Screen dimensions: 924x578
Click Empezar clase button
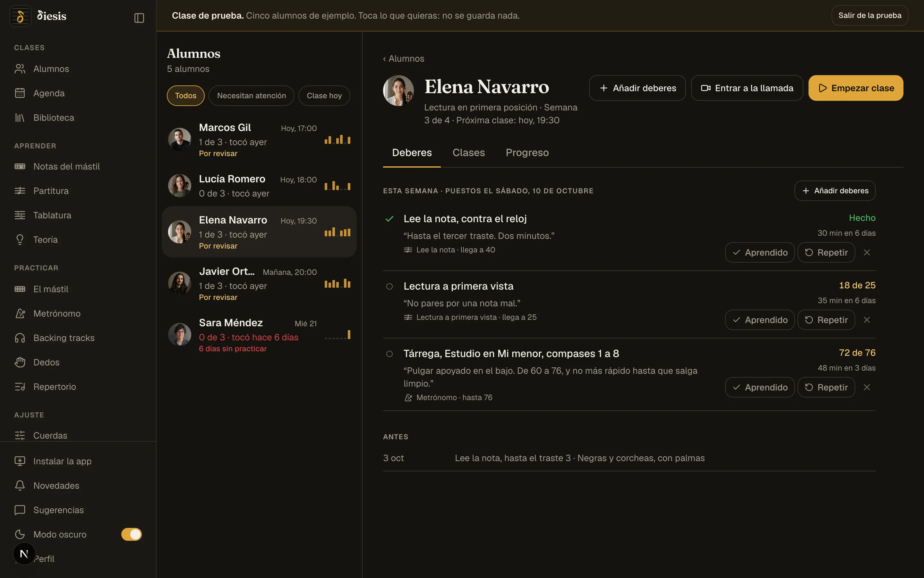pyautogui.click(x=856, y=88)
